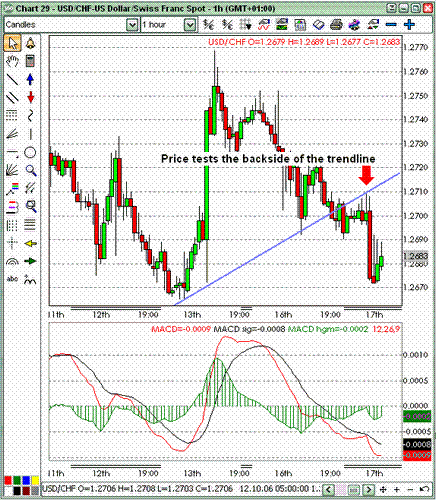Open the colorful settings toolbar icon
Viewport: 436px width, 500px height.
click(355, 25)
